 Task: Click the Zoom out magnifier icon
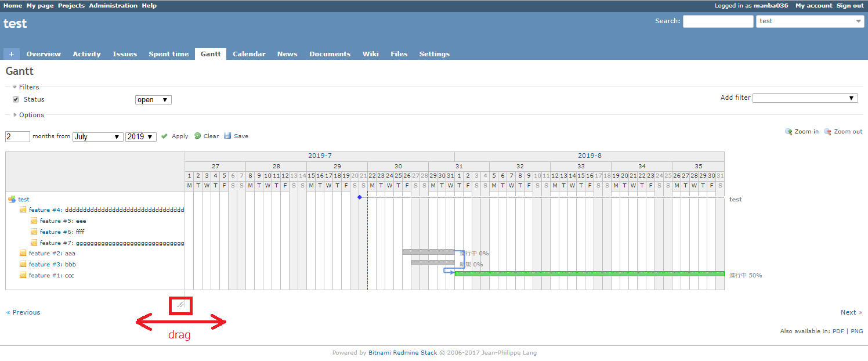pos(827,131)
